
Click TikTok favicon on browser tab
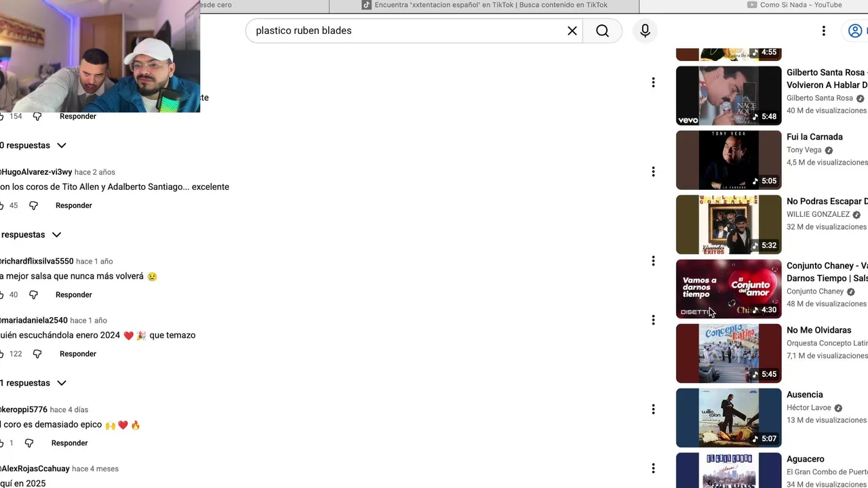pos(367,5)
